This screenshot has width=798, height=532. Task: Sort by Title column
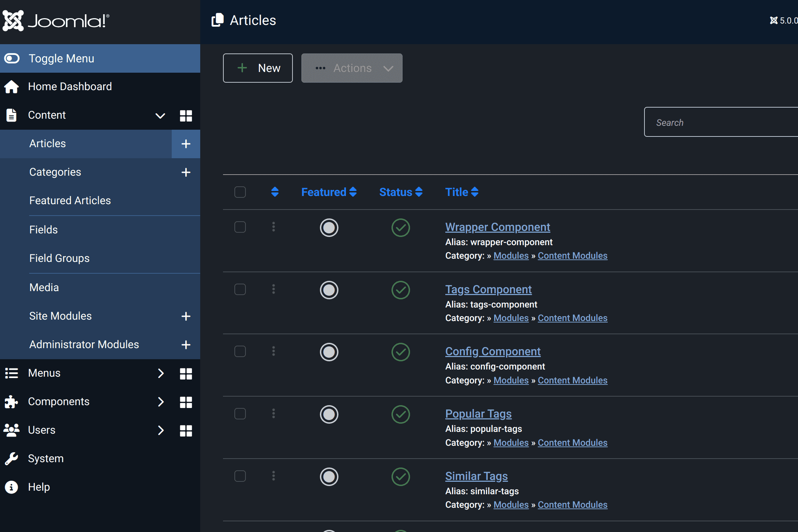tap(462, 192)
